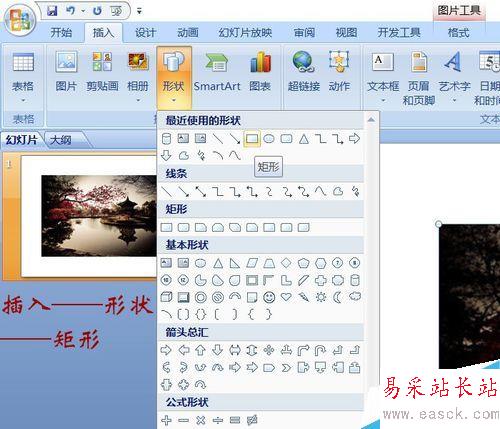Select the straight line under 线条

(x=166, y=191)
